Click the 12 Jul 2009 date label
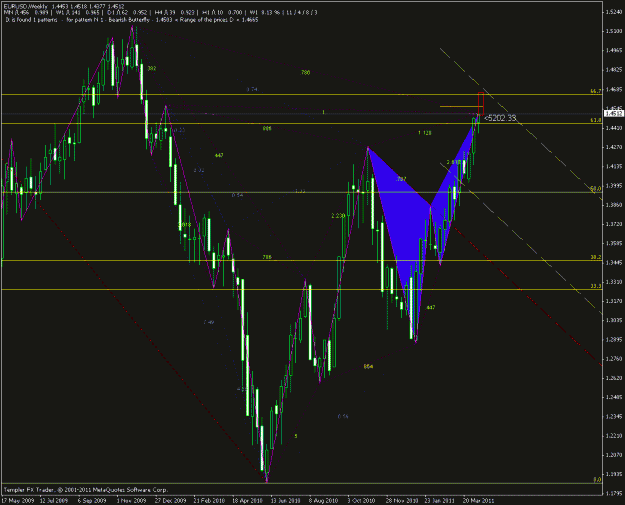The height and width of the screenshot is (505, 625). [53, 501]
